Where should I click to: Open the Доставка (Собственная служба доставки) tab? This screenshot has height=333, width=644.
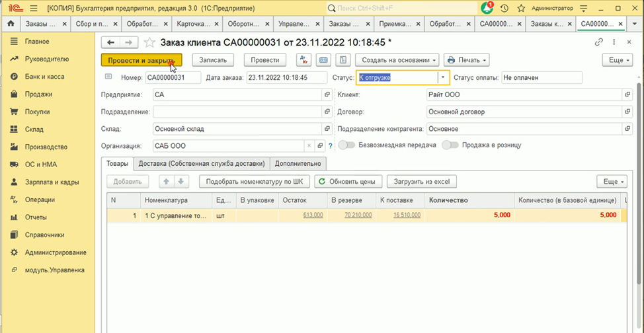point(202,163)
